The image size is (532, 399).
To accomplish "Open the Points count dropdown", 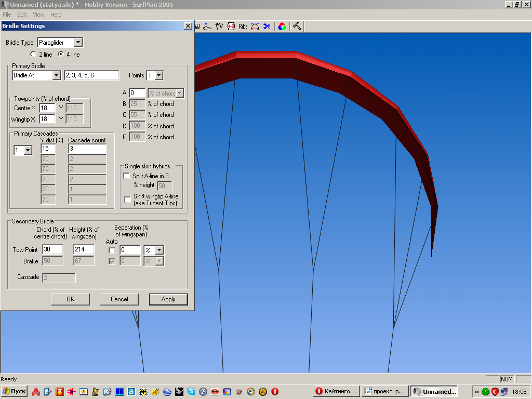I will (159, 75).
